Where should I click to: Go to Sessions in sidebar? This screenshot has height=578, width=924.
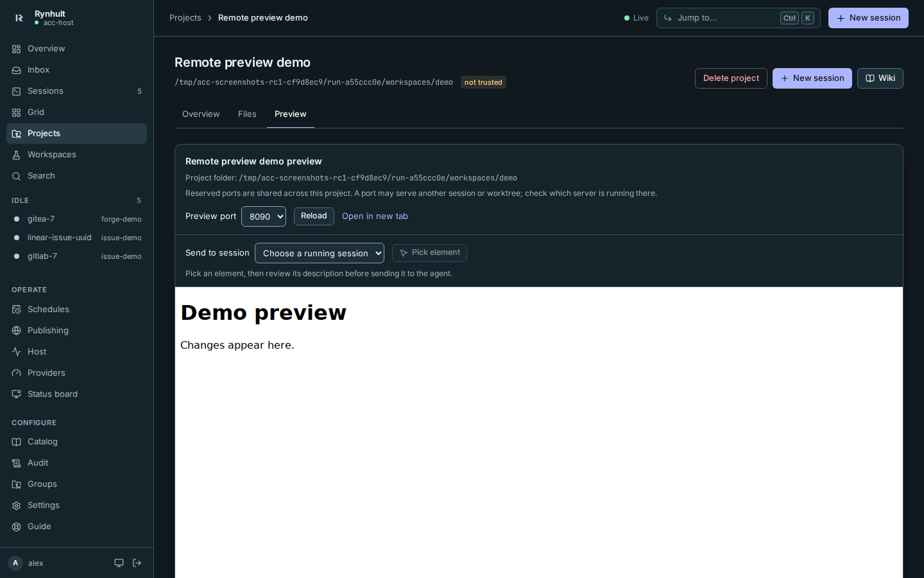(76, 91)
